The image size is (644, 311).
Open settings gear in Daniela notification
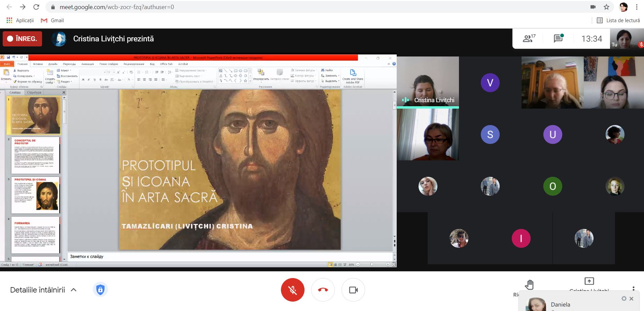[x=624, y=299]
